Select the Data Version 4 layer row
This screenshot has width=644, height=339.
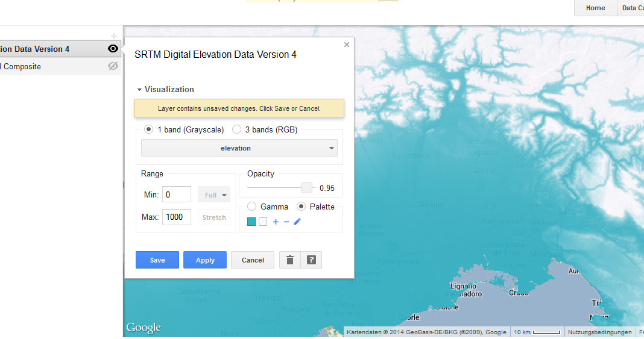60,49
